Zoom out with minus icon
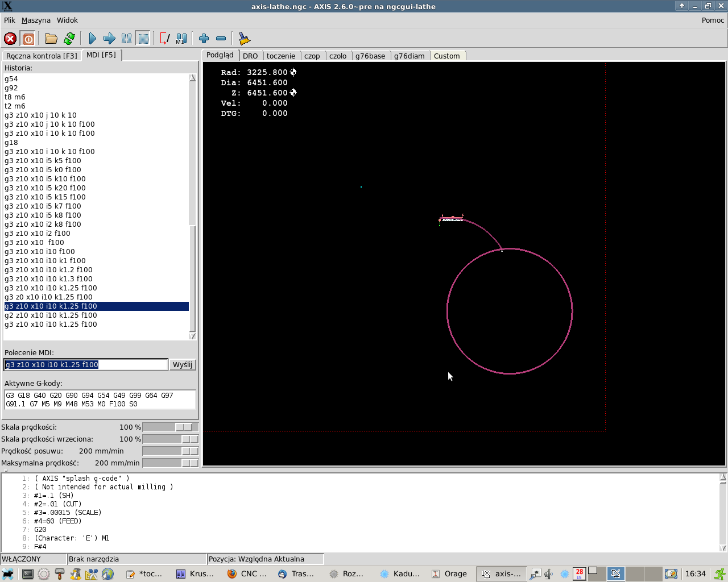This screenshot has width=728, height=582. pyautogui.click(x=221, y=39)
